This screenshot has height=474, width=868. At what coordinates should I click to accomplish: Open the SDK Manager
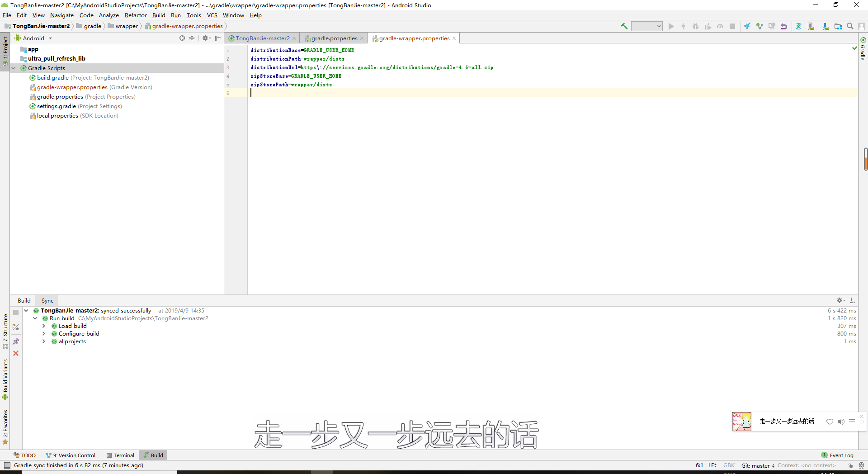click(x=825, y=26)
